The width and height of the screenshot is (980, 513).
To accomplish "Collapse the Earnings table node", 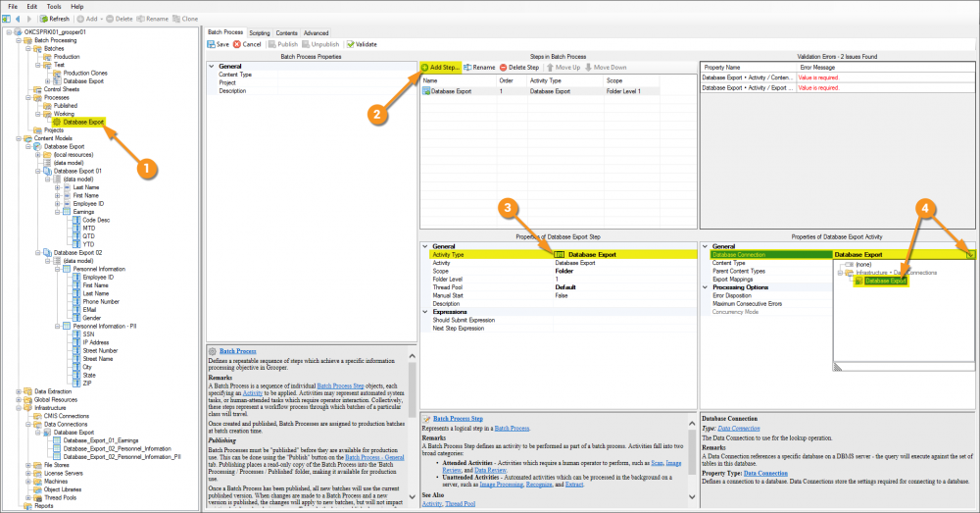I will point(58,212).
